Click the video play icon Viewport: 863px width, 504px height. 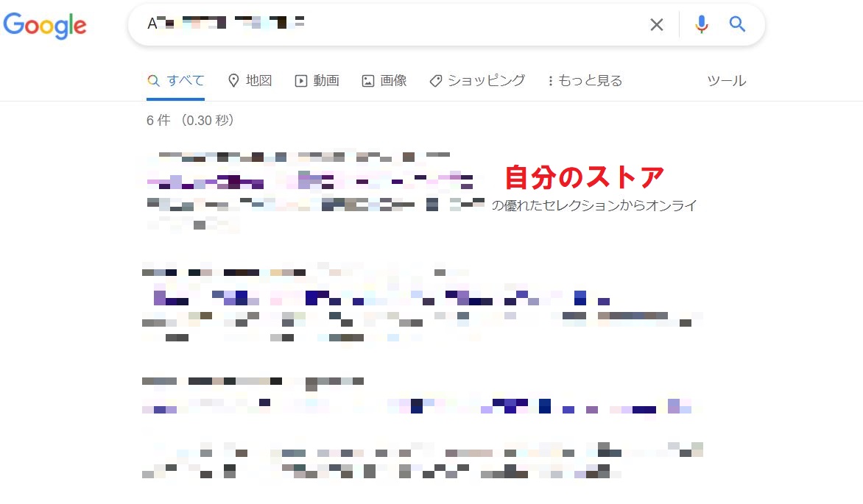point(301,81)
